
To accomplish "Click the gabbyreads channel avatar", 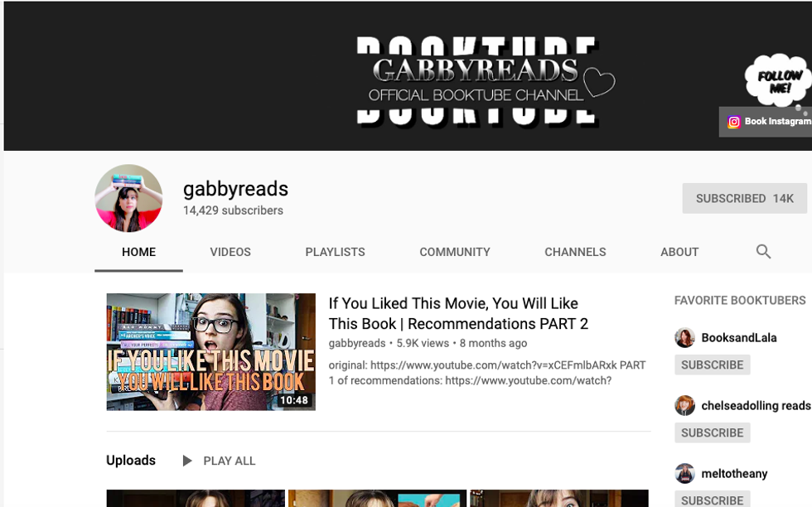I will [128, 198].
